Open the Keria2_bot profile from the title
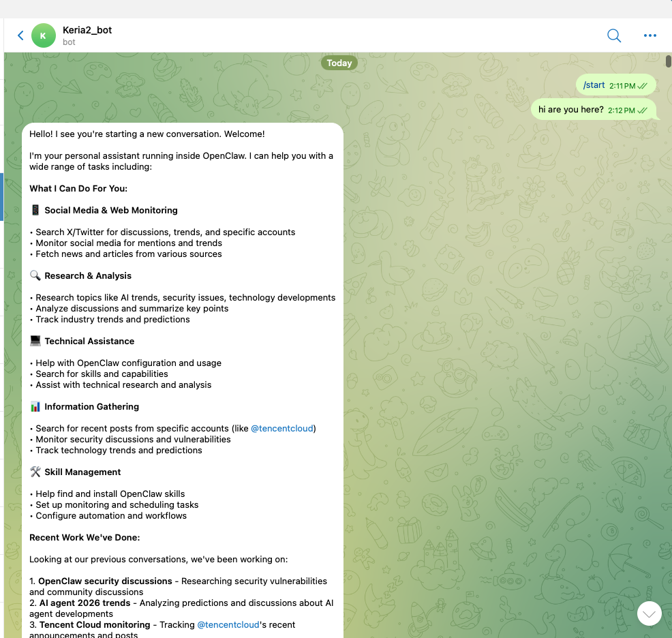The image size is (672, 638). click(x=87, y=30)
